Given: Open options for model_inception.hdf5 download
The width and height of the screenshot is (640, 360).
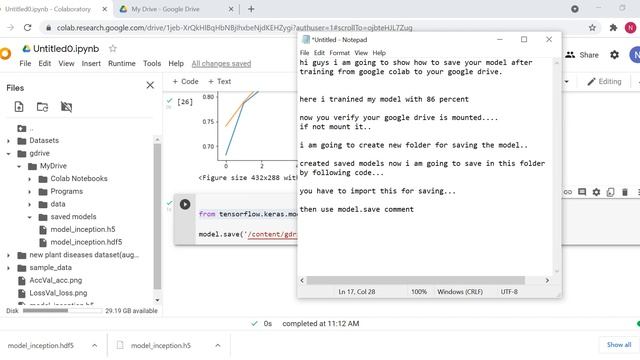Looking at the screenshot, I should point(94,345).
